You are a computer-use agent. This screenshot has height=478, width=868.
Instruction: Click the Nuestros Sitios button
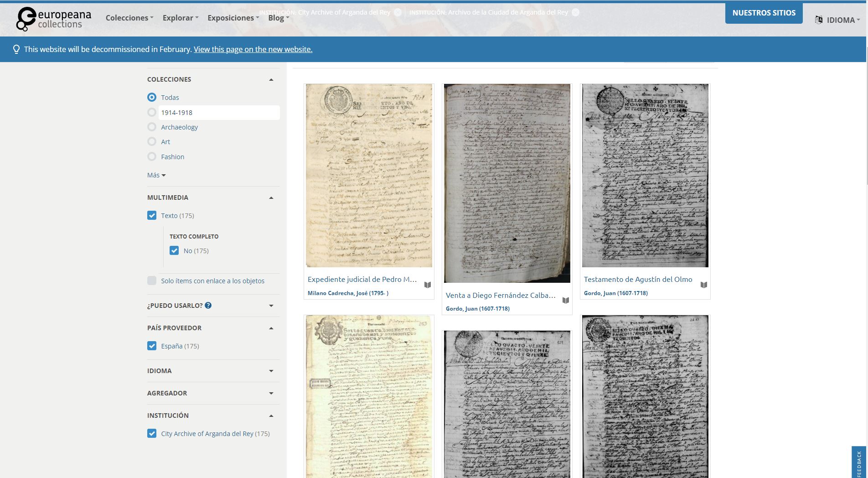(x=764, y=13)
